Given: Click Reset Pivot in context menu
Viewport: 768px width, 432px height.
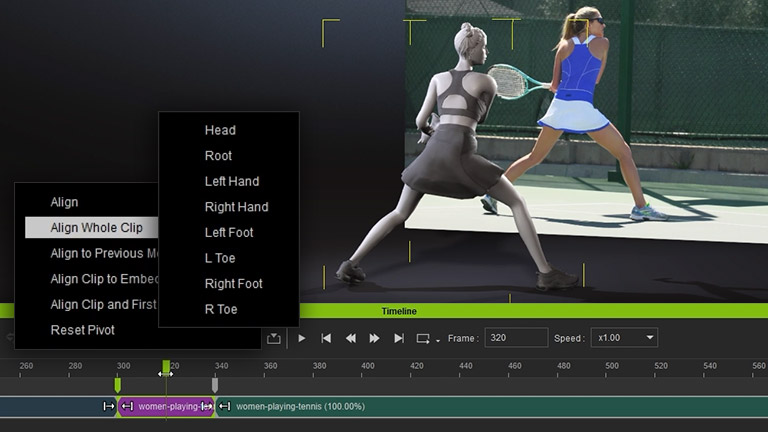Looking at the screenshot, I should pos(82,330).
